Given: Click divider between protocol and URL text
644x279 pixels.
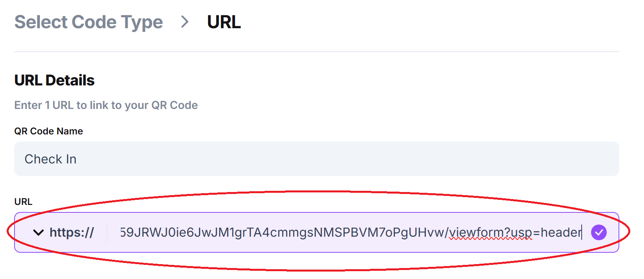Looking at the screenshot, I should tap(107, 232).
